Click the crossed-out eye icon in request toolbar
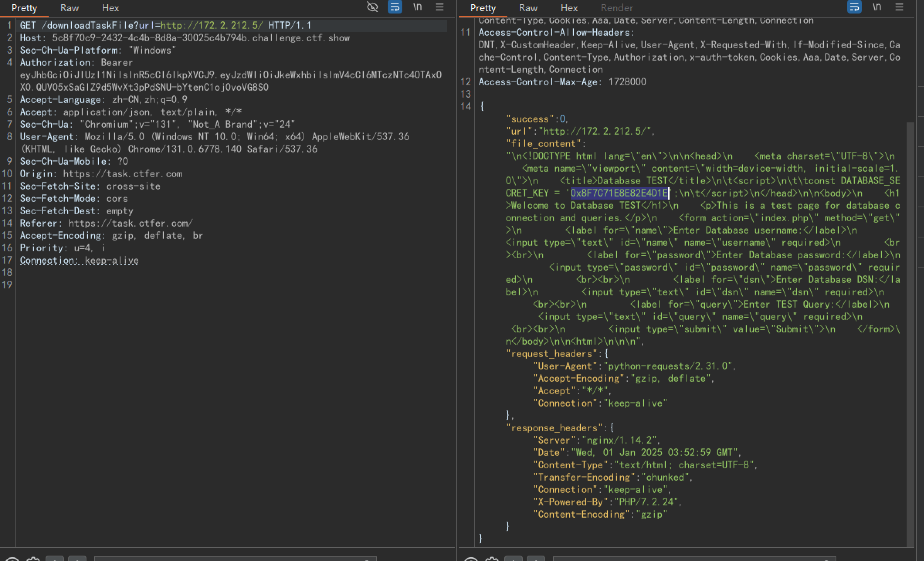 [x=372, y=7]
